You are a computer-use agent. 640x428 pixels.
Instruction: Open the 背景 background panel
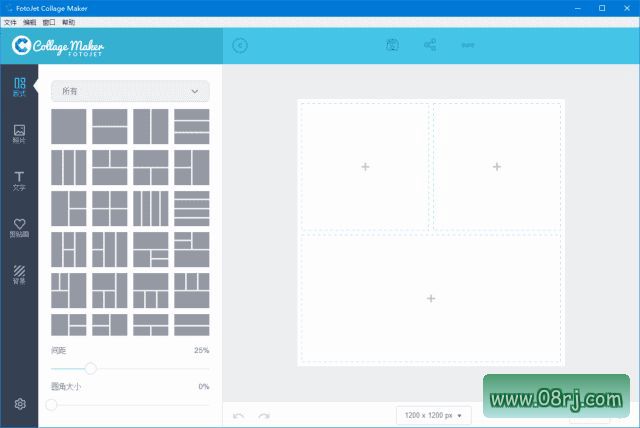(x=19, y=274)
